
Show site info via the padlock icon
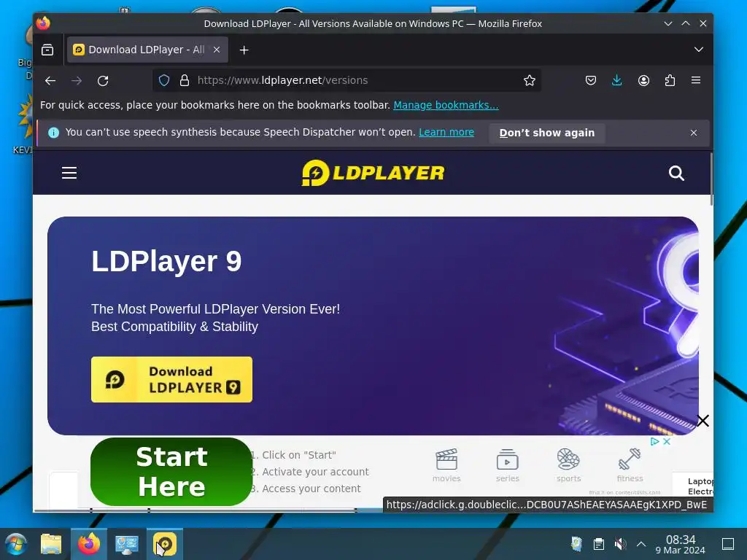pos(185,80)
